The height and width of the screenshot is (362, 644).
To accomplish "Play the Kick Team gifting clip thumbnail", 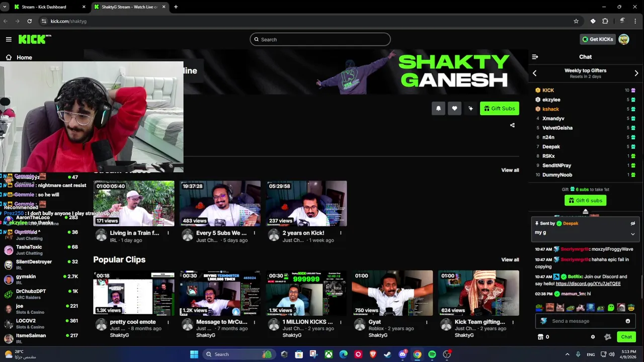I will tap(478, 293).
